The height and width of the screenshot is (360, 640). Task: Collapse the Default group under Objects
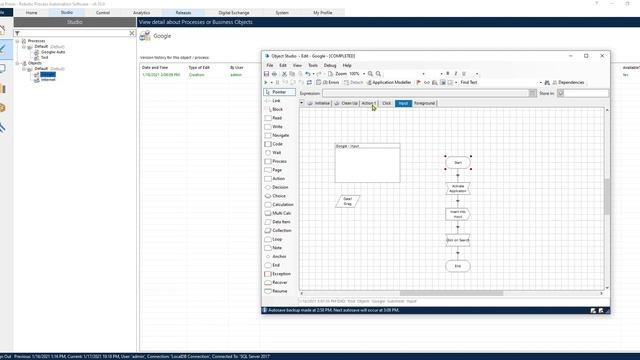point(24,69)
